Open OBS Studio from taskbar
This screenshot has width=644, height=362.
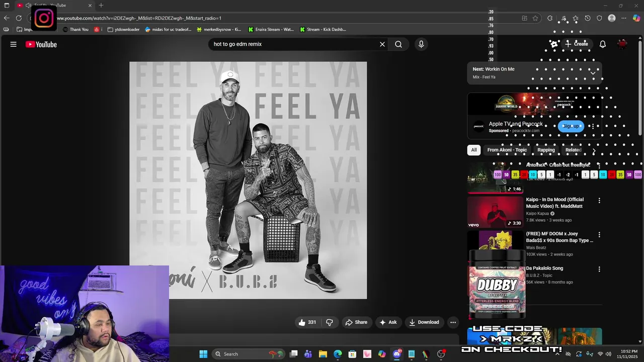pyautogui.click(x=441, y=354)
